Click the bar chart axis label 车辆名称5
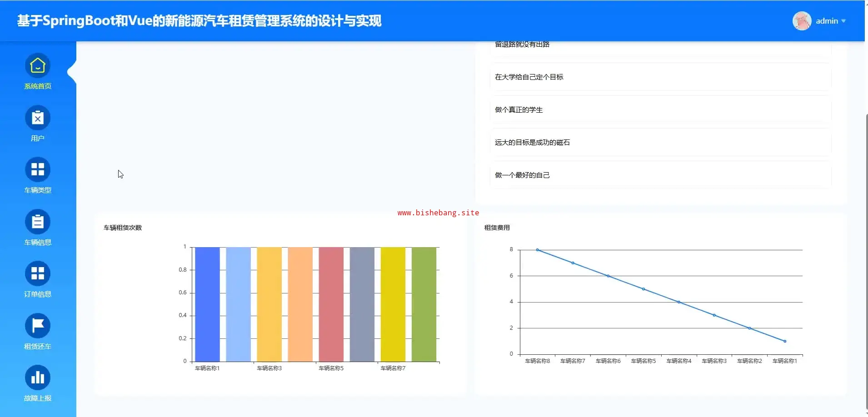868x417 pixels. click(331, 368)
